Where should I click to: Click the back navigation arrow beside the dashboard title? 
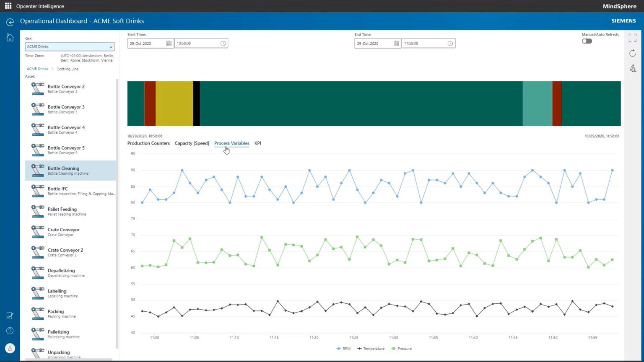point(10,22)
